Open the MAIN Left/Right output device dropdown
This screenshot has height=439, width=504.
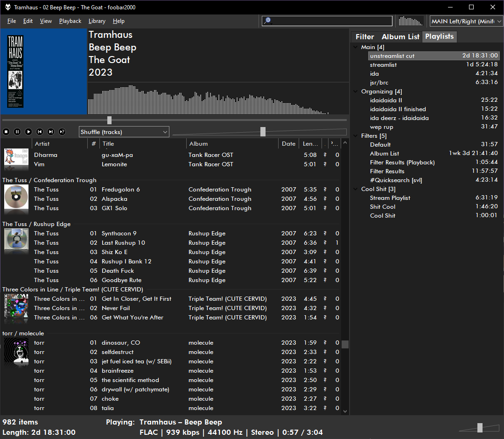click(x=465, y=21)
